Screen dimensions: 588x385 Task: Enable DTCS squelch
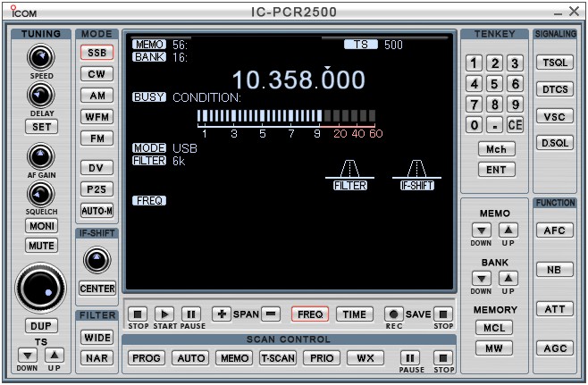[555, 89]
